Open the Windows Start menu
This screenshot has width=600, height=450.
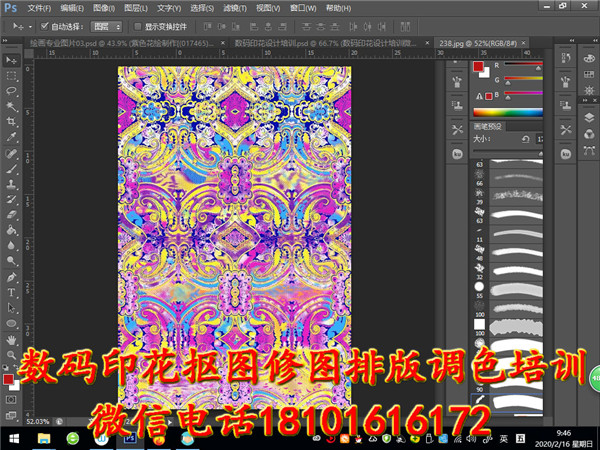click(x=12, y=438)
